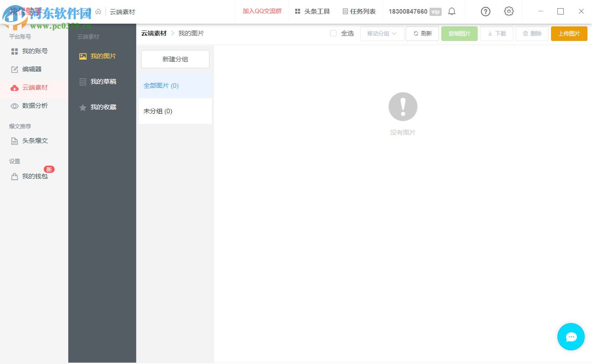Open the 头条工具 grid icon

pos(297,11)
